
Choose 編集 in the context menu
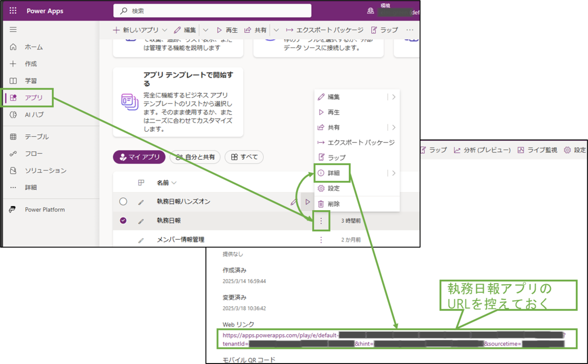[x=334, y=97]
